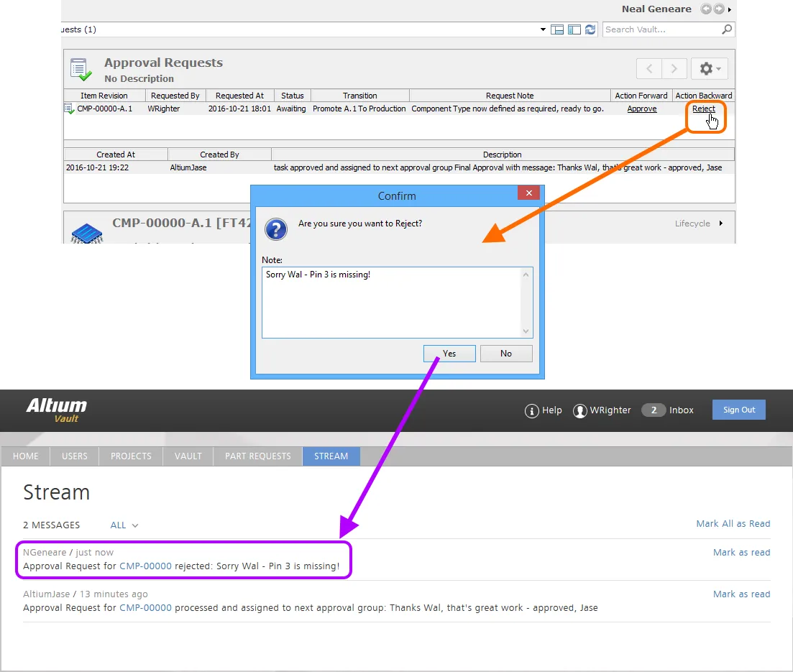Click the Help info icon

click(531, 410)
